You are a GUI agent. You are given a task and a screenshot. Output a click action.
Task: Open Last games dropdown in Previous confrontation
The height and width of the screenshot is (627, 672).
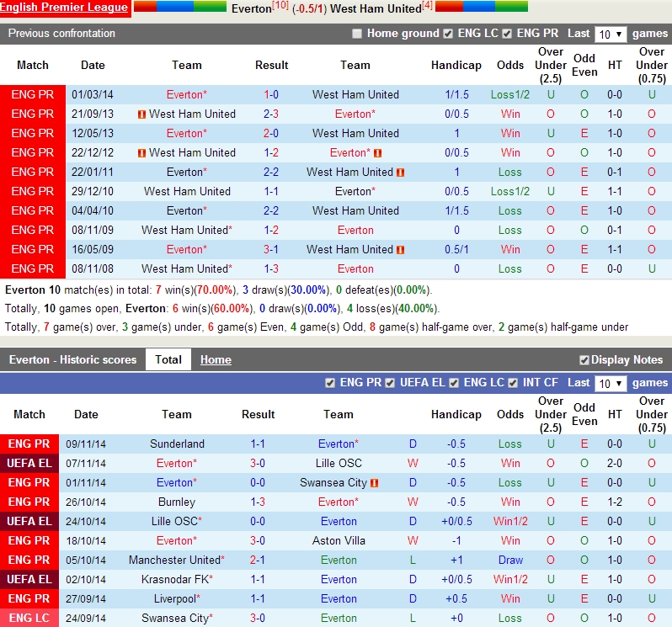coord(611,35)
